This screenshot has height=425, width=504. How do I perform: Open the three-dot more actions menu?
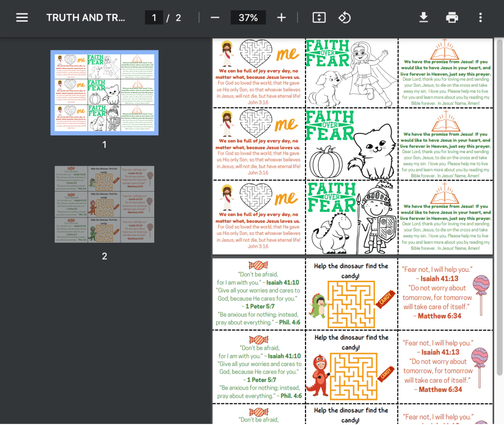(x=480, y=18)
